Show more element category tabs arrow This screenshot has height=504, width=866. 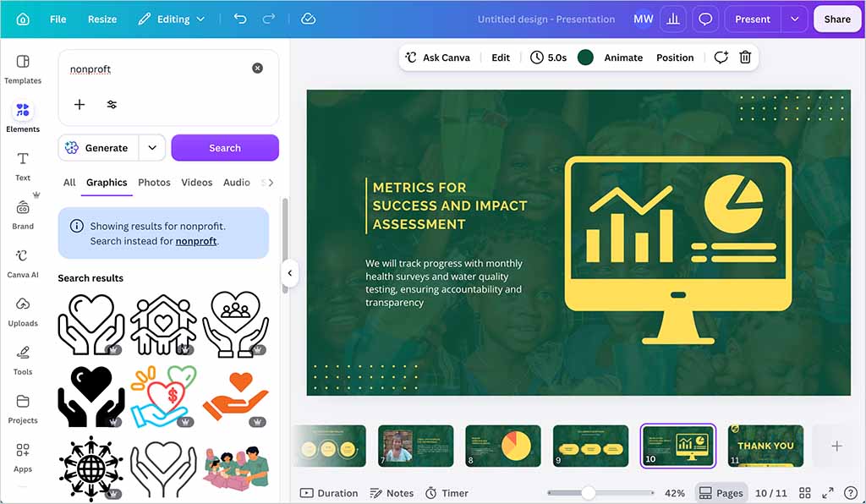(x=270, y=183)
